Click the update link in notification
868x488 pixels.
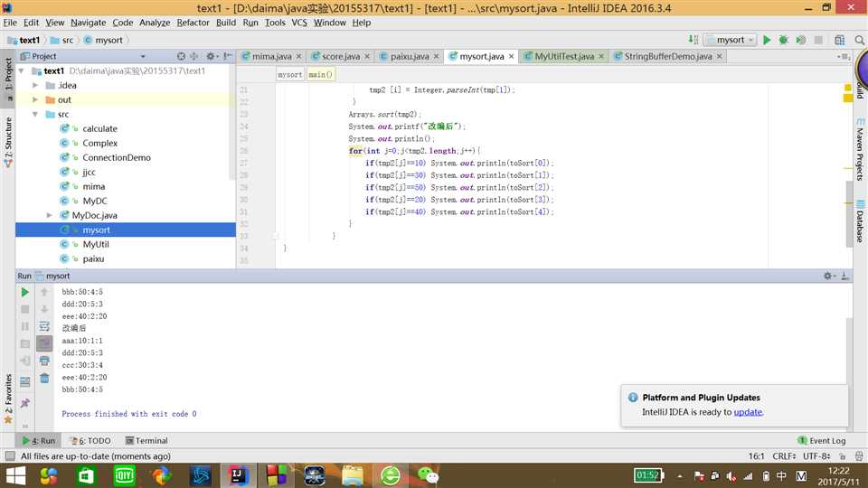748,412
